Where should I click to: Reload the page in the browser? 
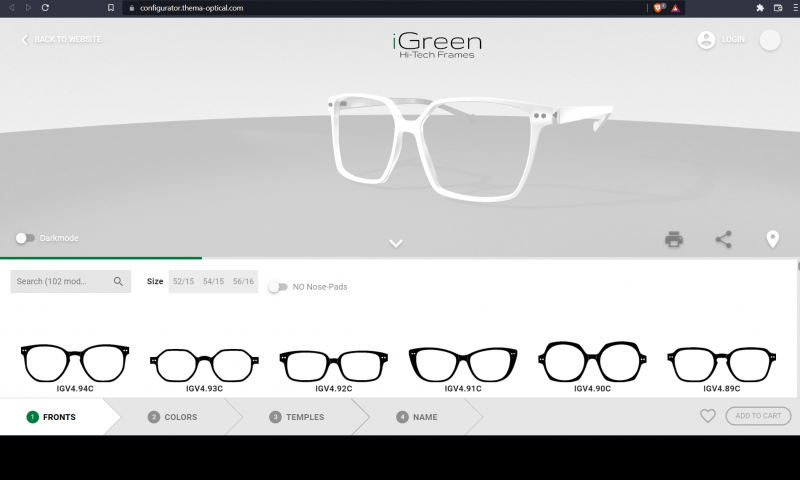tap(45, 8)
